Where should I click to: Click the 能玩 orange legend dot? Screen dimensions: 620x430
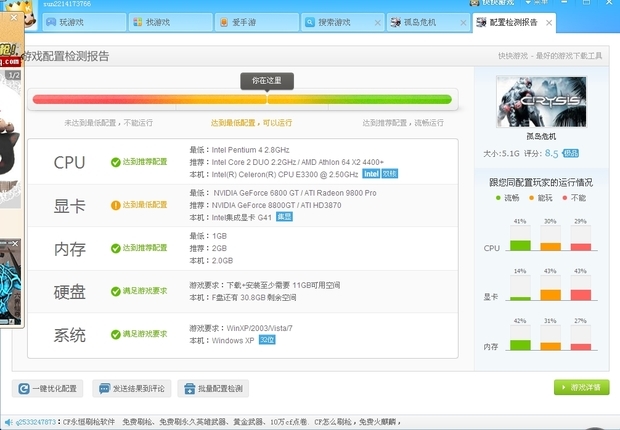coord(531,198)
